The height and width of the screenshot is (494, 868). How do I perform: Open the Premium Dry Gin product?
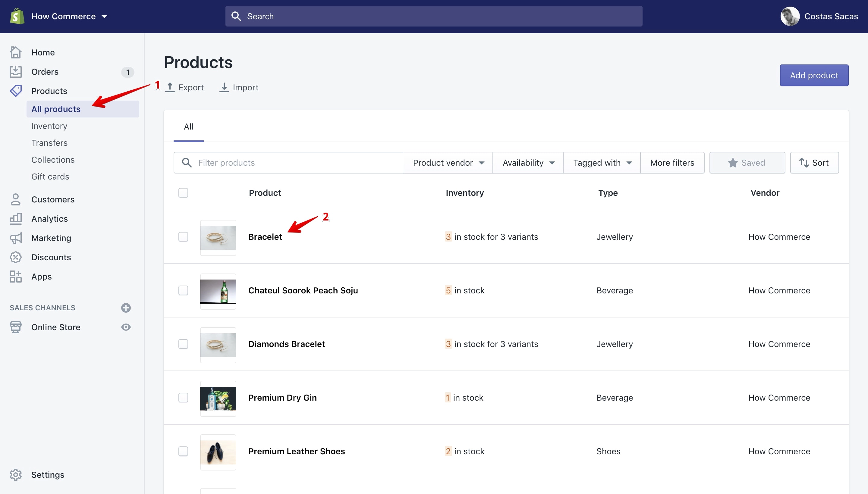282,398
